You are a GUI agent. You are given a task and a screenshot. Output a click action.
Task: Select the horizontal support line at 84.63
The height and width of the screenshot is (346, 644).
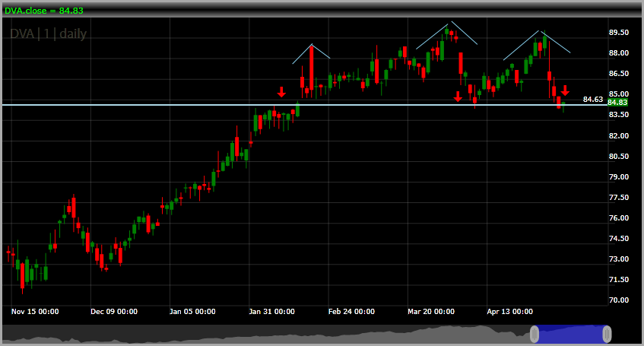tap(304, 105)
